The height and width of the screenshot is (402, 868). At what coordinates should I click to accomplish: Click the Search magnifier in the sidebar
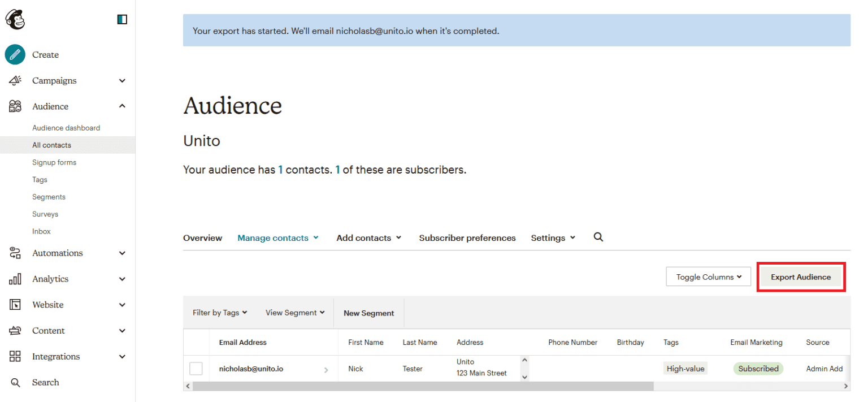15,382
